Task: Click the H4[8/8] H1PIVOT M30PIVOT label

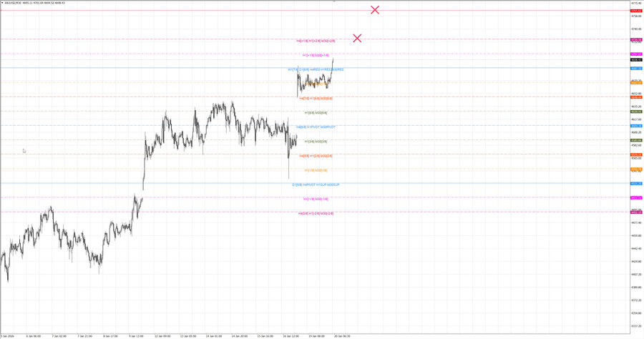Action: coord(316,127)
